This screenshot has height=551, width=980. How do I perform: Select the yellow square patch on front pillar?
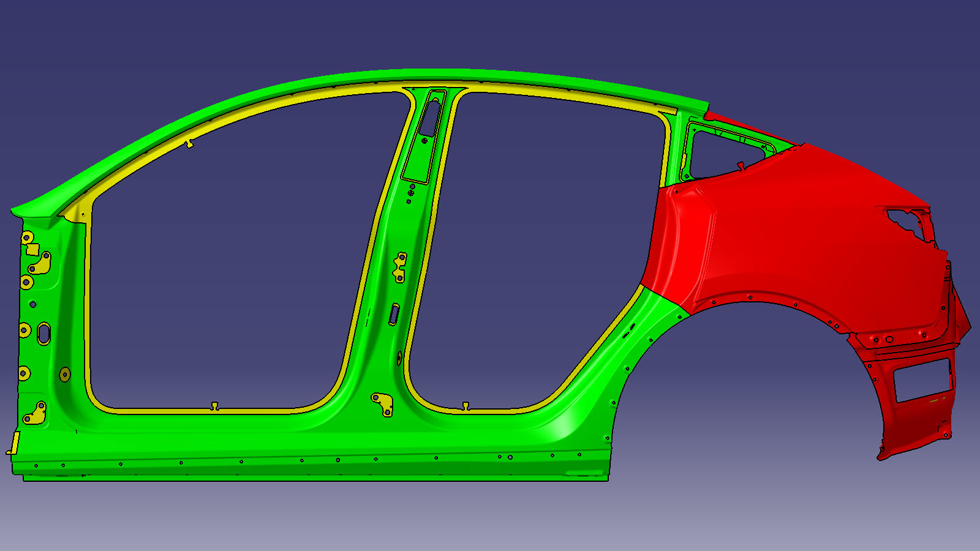point(33,249)
